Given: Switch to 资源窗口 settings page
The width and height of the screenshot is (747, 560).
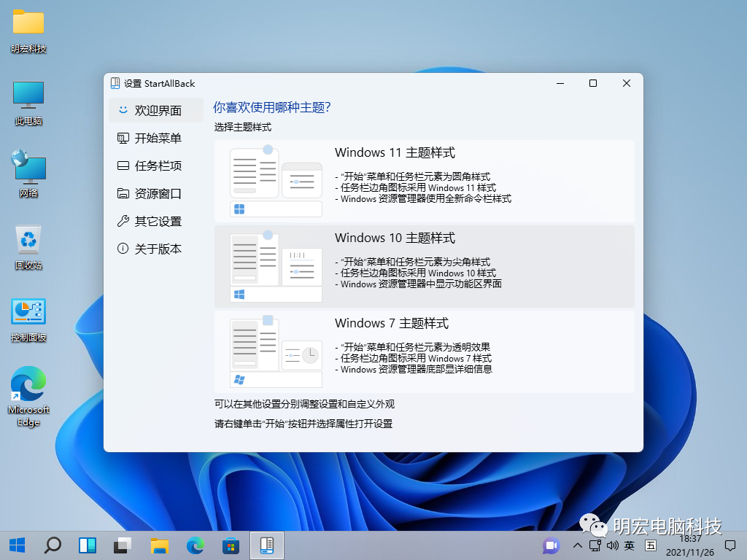Looking at the screenshot, I should pyautogui.click(x=156, y=193).
